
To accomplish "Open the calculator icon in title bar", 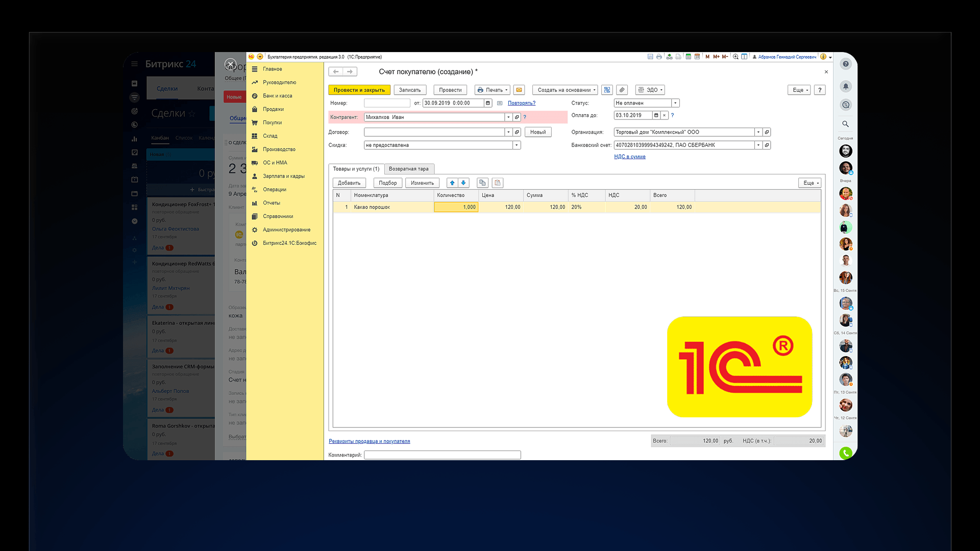I will click(x=688, y=57).
